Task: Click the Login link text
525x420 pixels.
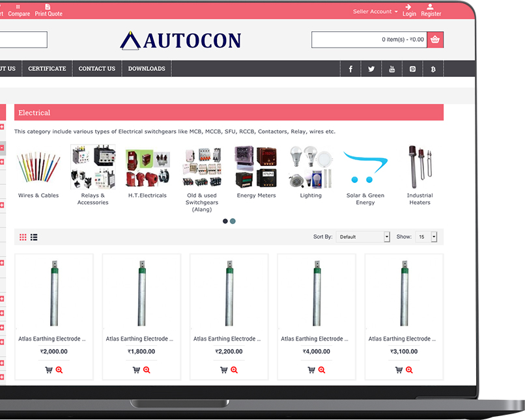Action: (409, 14)
